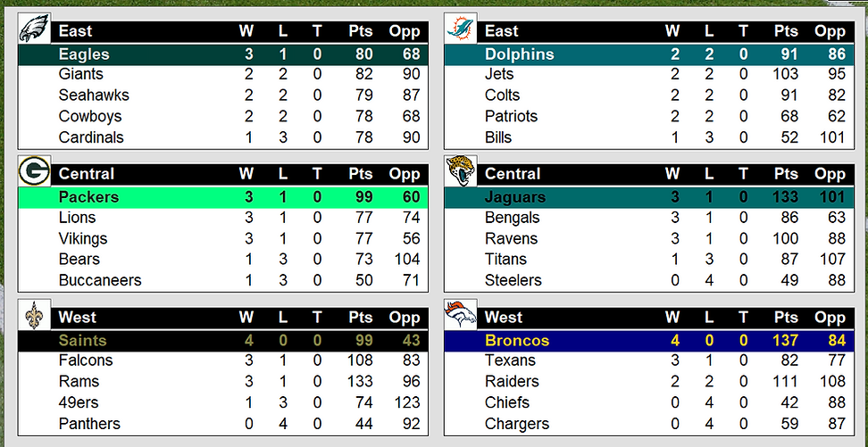
Task: Select the Seahawks team name
Action: (94, 95)
